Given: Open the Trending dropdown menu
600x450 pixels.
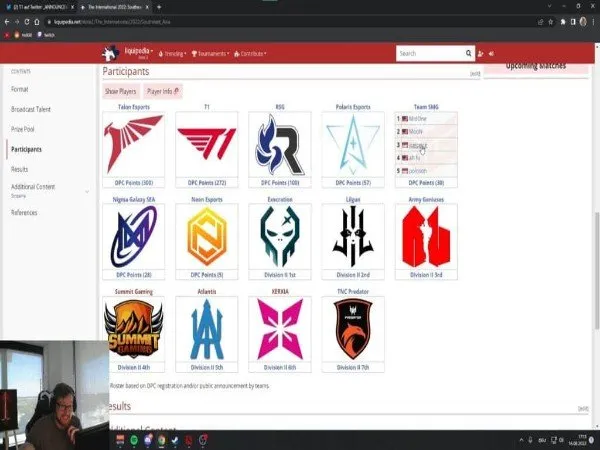Looking at the screenshot, I should click(166, 53).
